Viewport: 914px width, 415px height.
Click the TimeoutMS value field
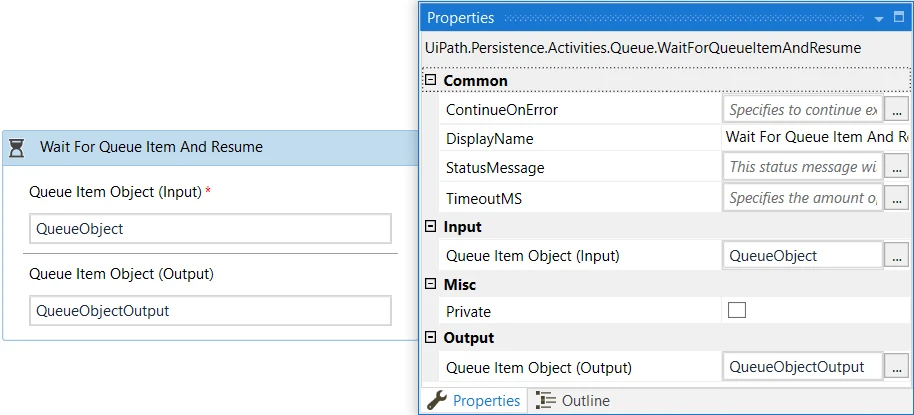pyautogui.click(x=802, y=198)
